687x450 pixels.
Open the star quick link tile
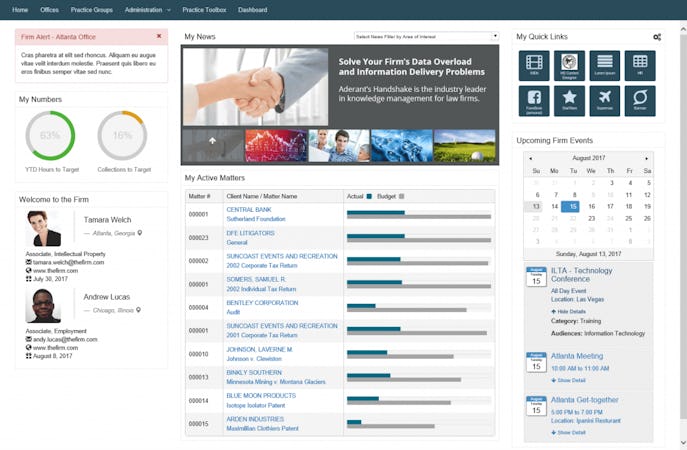(x=569, y=101)
